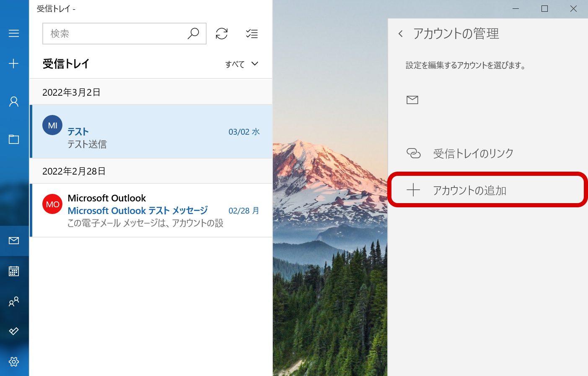Open the accounts person icon in sidebar

(14, 102)
